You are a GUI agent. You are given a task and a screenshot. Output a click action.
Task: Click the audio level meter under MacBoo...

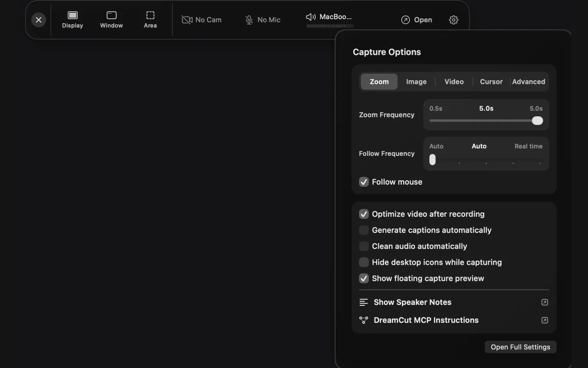[x=330, y=26]
